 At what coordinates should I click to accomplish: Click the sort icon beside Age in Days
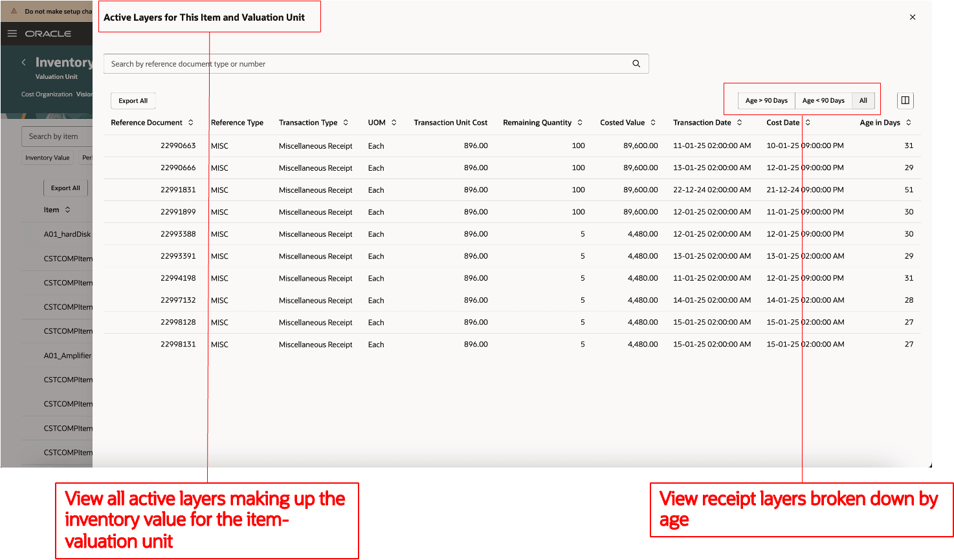tap(909, 122)
